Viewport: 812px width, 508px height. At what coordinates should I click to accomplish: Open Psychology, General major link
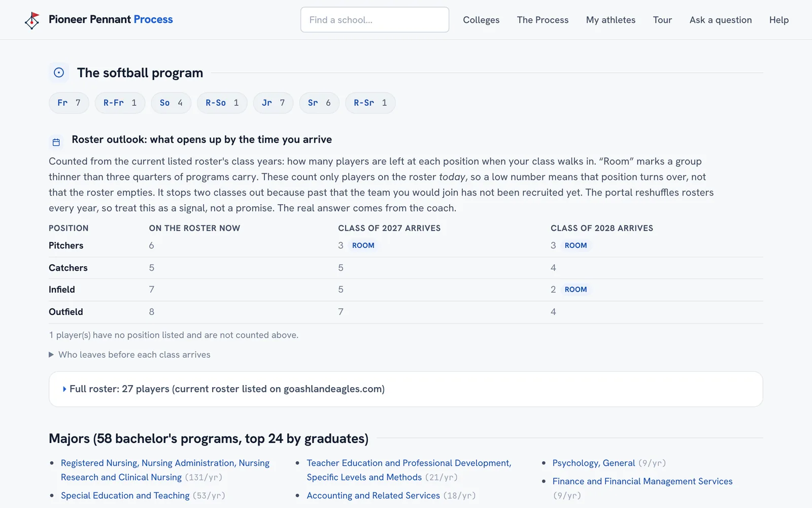tap(593, 463)
